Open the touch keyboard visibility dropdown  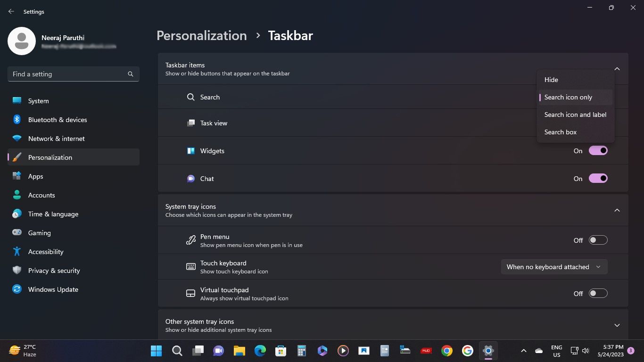[554, 266]
